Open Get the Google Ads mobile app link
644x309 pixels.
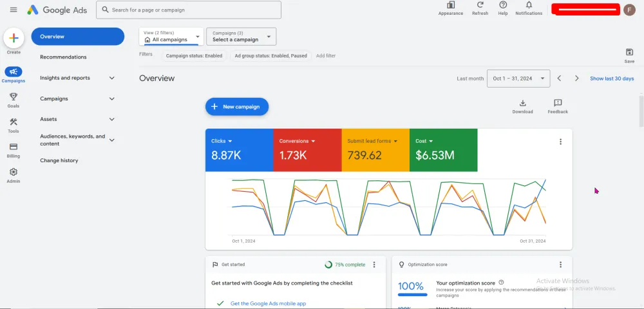coord(268,304)
